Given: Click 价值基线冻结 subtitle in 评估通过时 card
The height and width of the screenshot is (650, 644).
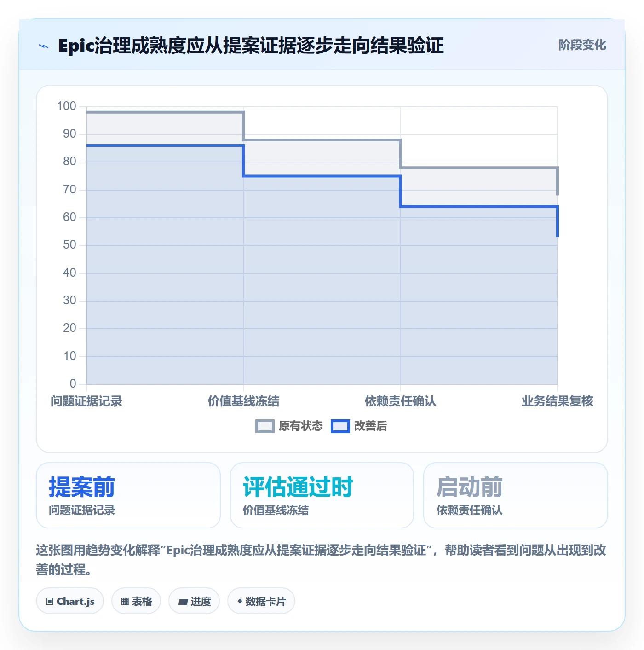Looking at the screenshot, I should pos(276,510).
